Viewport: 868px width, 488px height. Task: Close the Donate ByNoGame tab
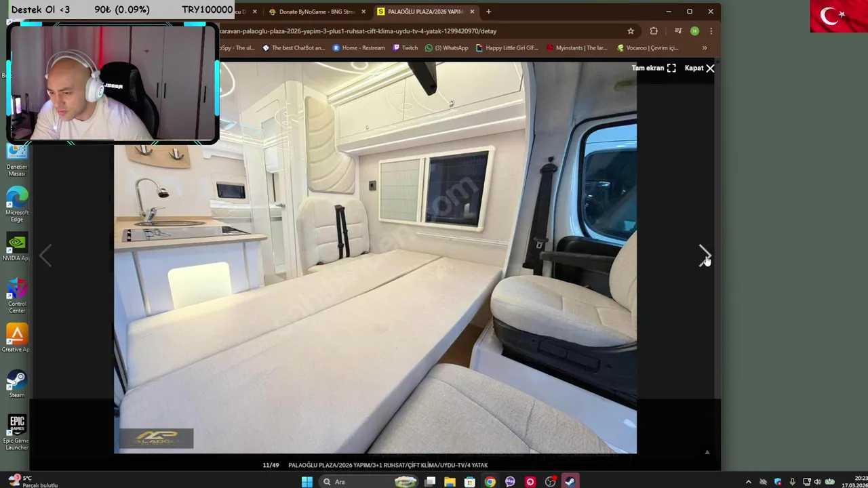point(363,12)
